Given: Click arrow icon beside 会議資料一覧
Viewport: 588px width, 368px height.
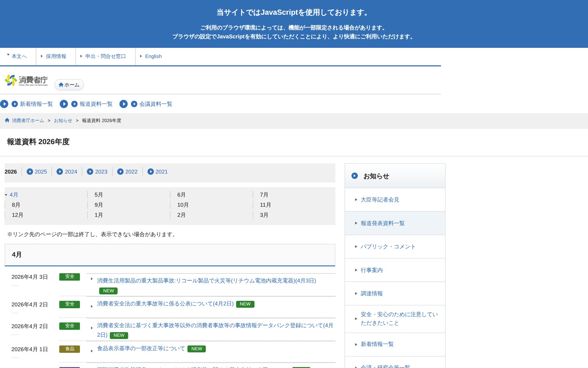Looking at the screenshot, I should (134, 104).
